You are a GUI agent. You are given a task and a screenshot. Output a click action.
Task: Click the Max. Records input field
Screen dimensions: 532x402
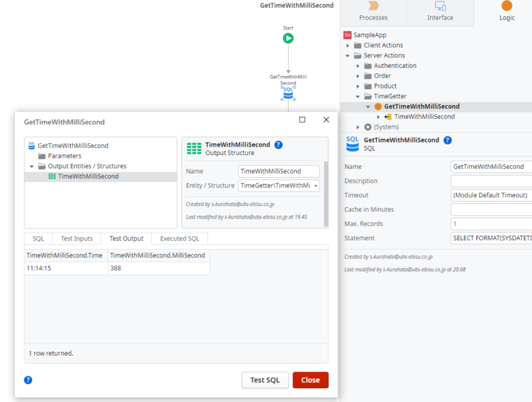(x=491, y=223)
